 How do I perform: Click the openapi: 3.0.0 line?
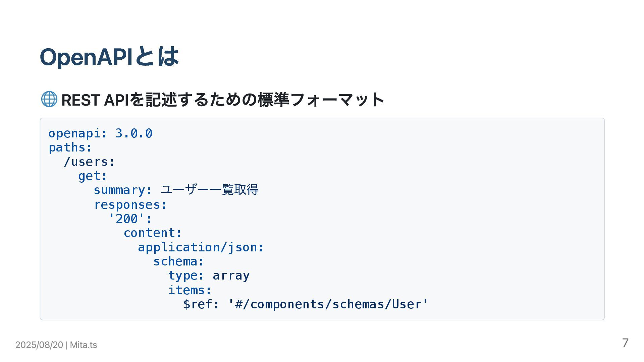pyautogui.click(x=101, y=133)
